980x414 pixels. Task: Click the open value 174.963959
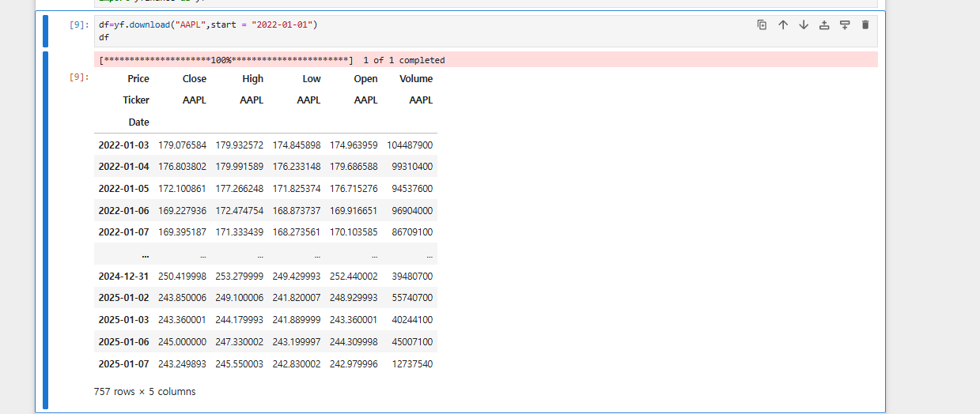[354, 145]
